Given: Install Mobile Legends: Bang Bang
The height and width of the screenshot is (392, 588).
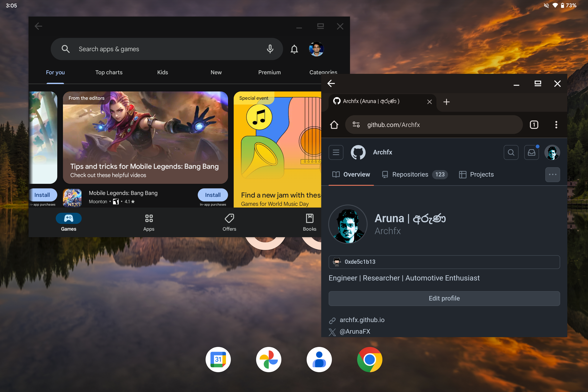Looking at the screenshot, I should [213, 195].
